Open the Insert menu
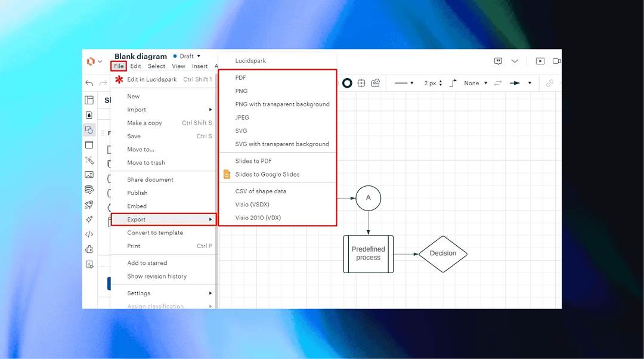 click(200, 66)
